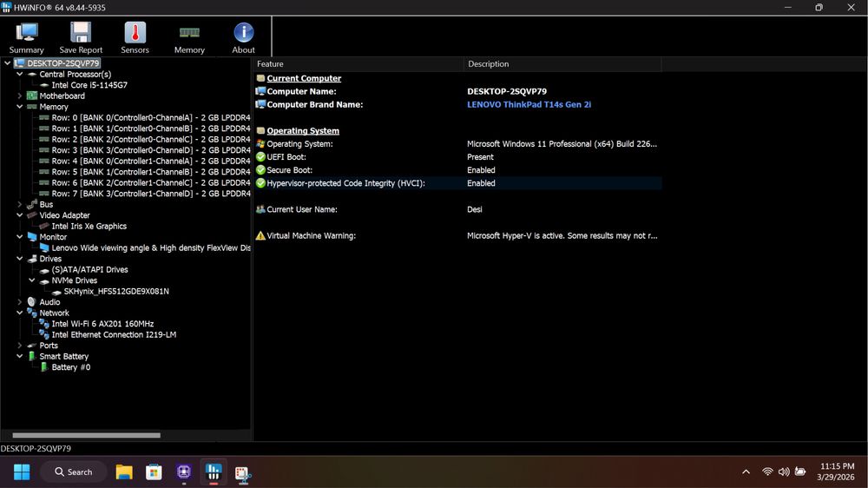868x488 pixels.
Task: Click the 'Microsoft Hyper-V is active' description
Action: (x=562, y=235)
